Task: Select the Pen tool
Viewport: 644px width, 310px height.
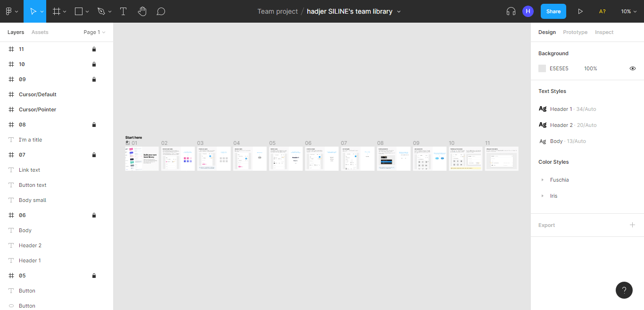Action: click(101, 11)
